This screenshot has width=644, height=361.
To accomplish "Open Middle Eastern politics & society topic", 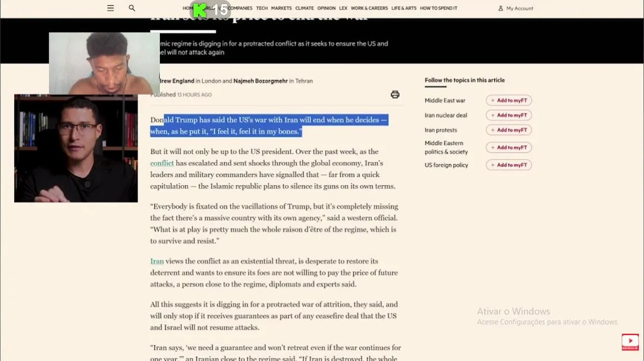I will [x=446, y=147].
